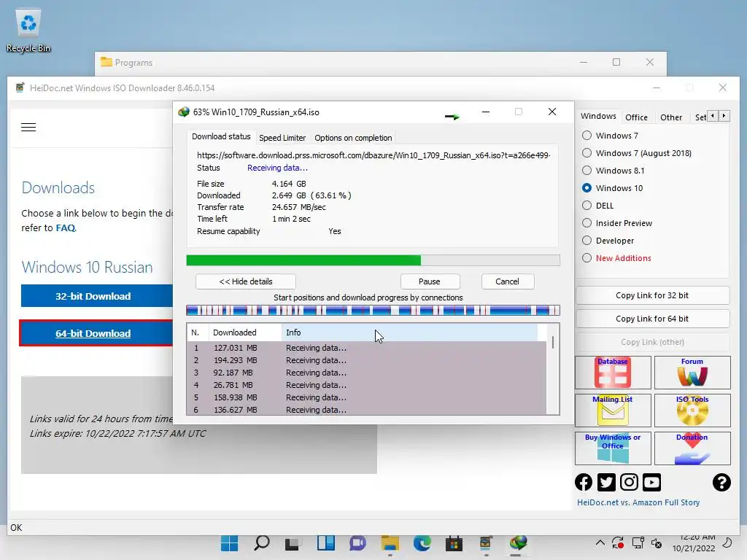Open the YouTube icon link
The width and height of the screenshot is (747, 560).
pyautogui.click(x=651, y=483)
